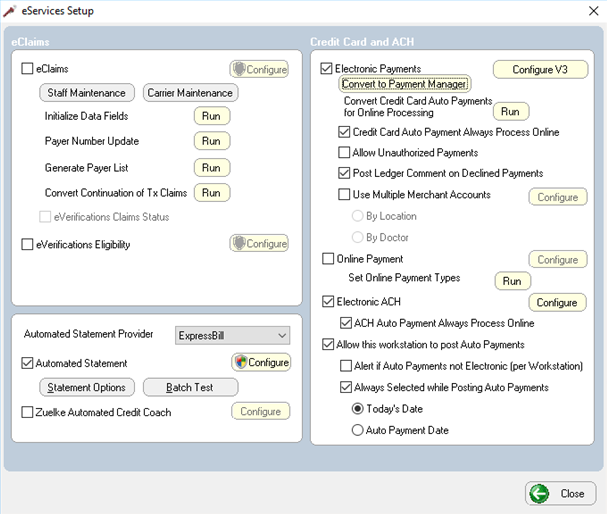The width and height of the screenshot is (607, 514).
Task: Click the Configure button next to eClaims
Action: tap(259, 69)
